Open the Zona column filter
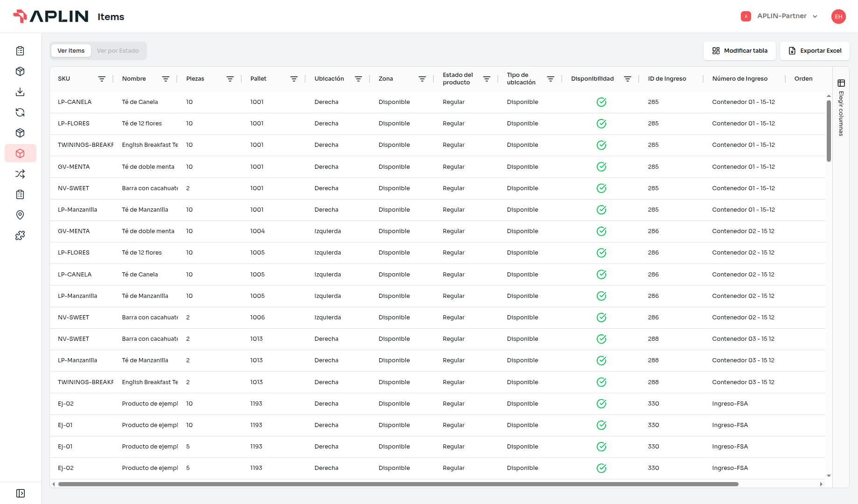The width and height of the screenshot is (858, 504). pyautogui.click(x=422, y=79)
